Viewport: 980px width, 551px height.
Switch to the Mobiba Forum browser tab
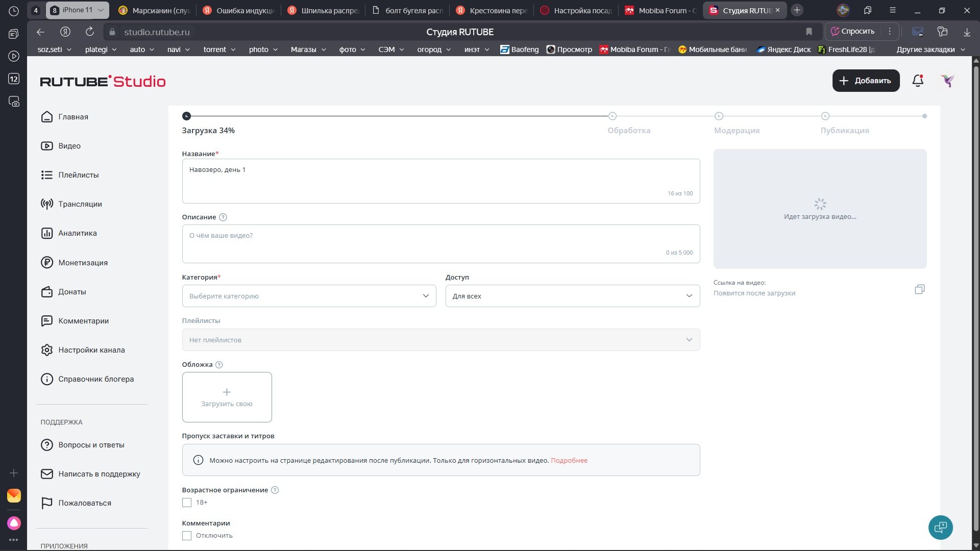tap(660, 10)
